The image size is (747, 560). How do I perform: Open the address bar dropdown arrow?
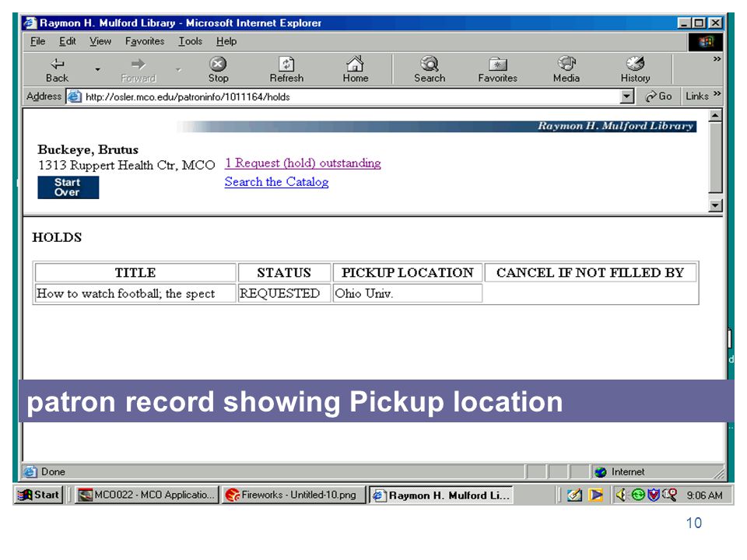point(627,96)
